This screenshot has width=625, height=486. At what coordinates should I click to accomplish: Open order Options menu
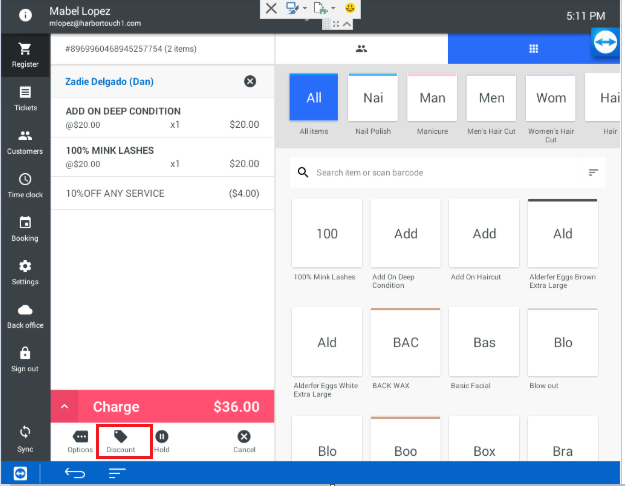[80, 441]
